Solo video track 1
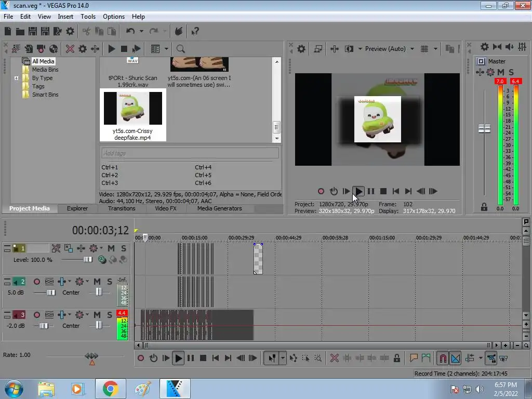Viewport: 532px width, 399px height. point(124,248)
